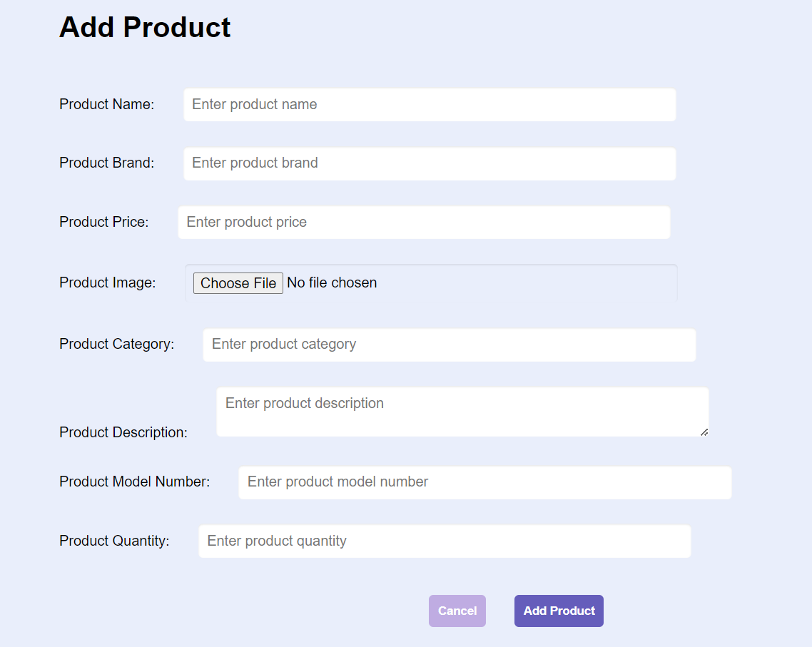Click the Product Model Number input field

point(484,482)
